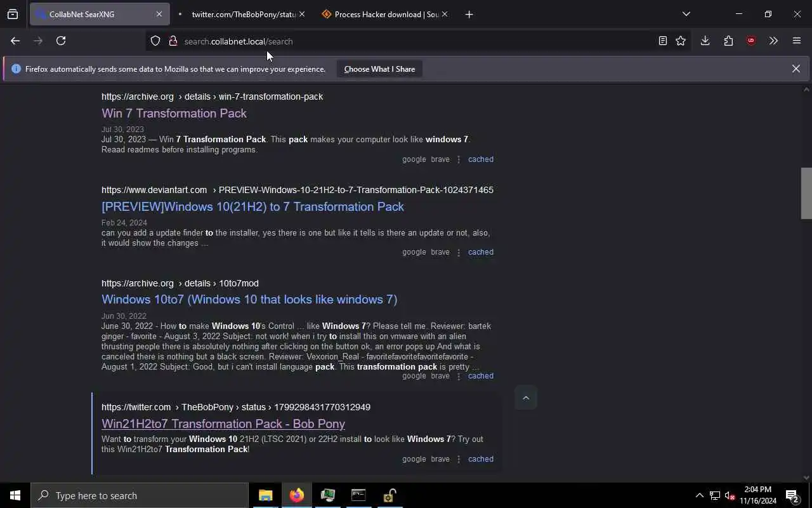Screen dimensions: 812x508
Task: Close the CollabNet SearXNG tab
Action: pyautogui.click(x=159, y=14)
